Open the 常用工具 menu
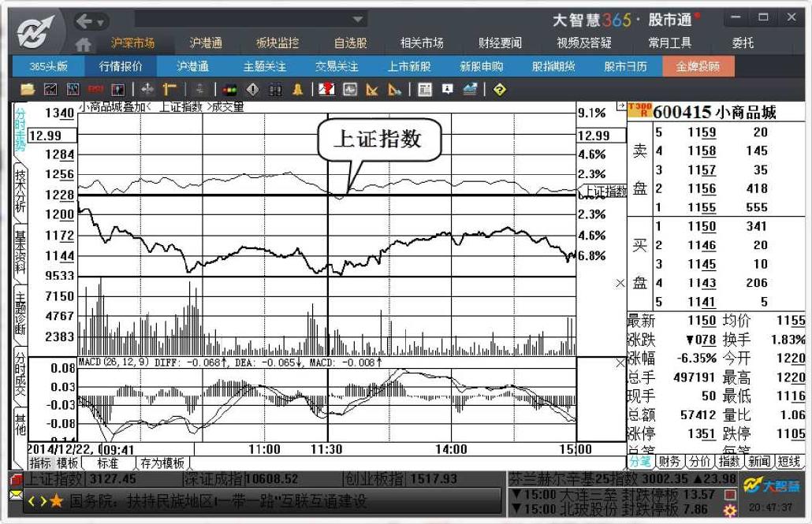This screenshot has height=524, width=812. 669,43
